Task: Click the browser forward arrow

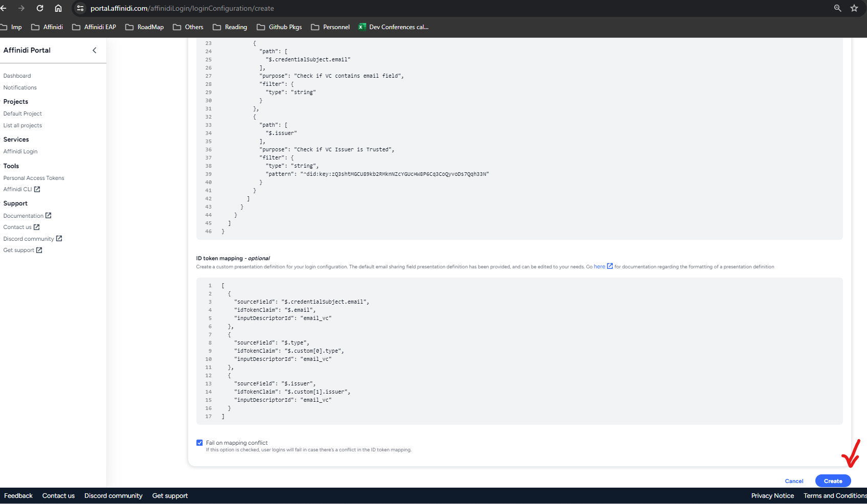Action: tap(21, 8)
